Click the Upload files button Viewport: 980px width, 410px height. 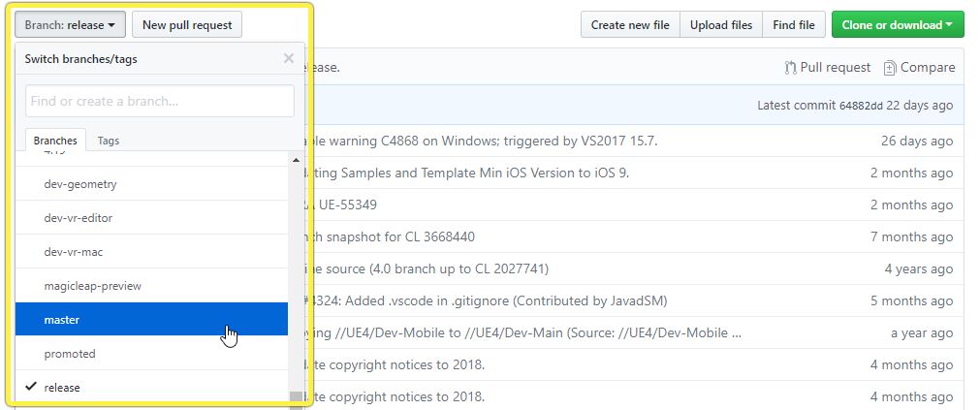721,24
